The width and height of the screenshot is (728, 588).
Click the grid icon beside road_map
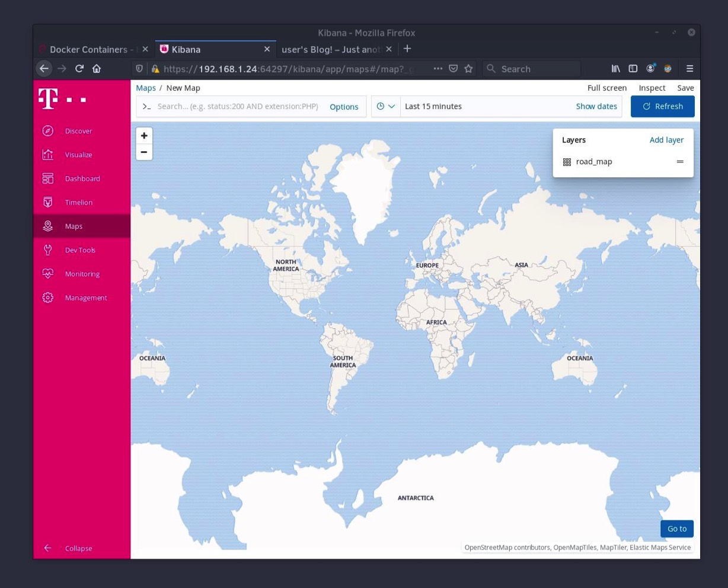567,162
